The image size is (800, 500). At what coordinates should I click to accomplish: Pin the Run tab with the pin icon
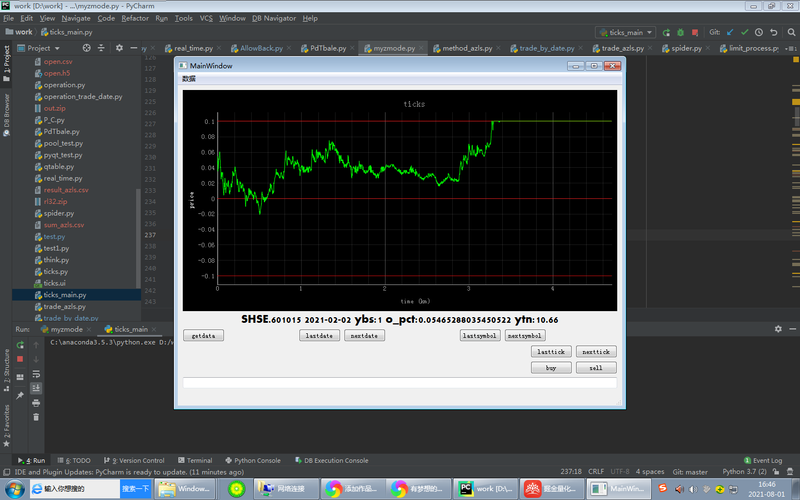(20, 395)
